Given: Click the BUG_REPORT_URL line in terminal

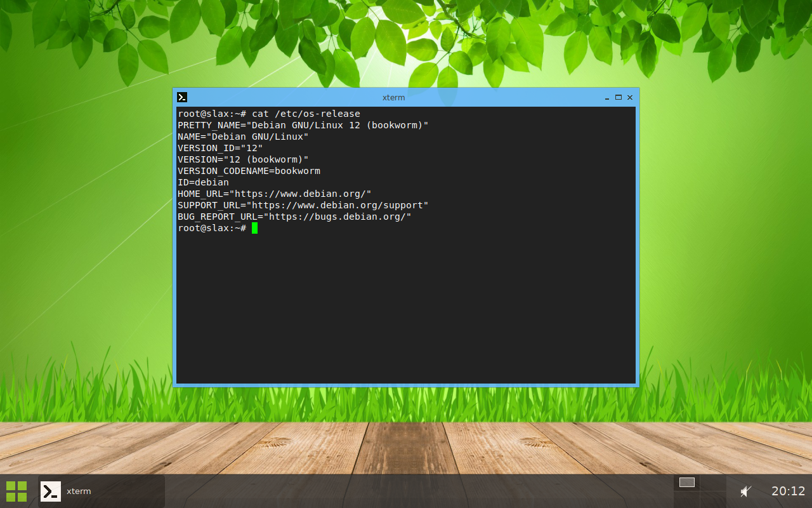Looking at the screenshot, I should click(294, 217).
